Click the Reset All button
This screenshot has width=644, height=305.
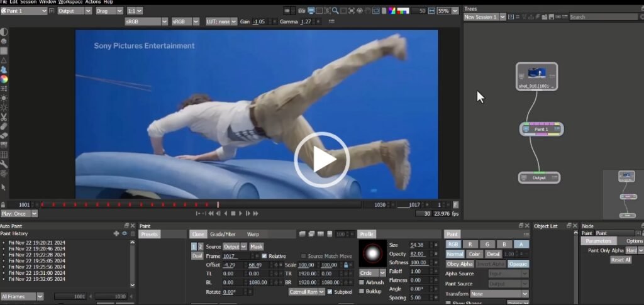(x=620, y=260)
